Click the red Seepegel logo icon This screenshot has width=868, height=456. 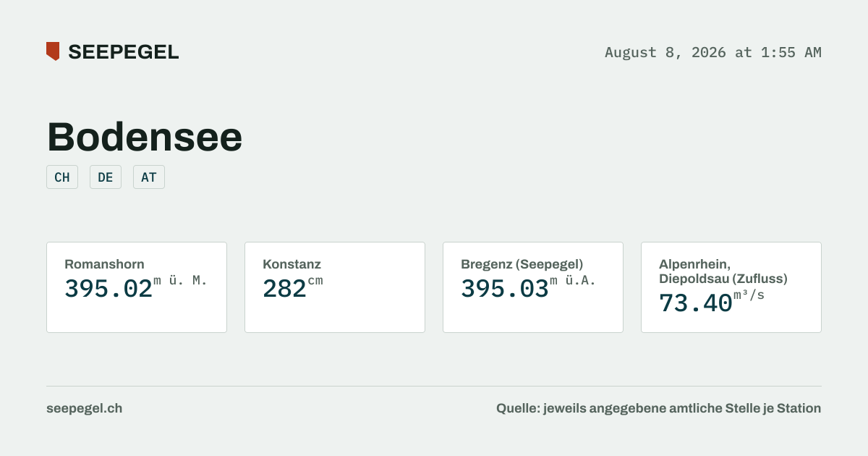tap(53, 51)
